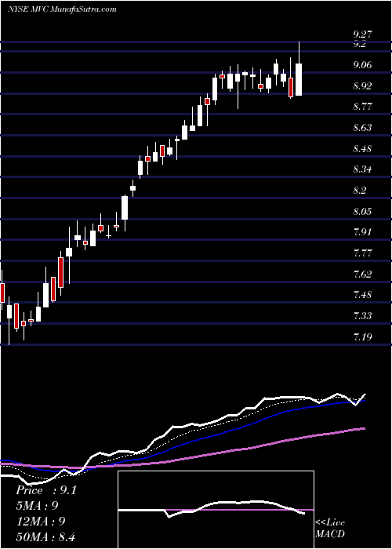The image size is (392, 549).
Task: Click inside the MACD inset chart
Action: [x=216, y=510]
